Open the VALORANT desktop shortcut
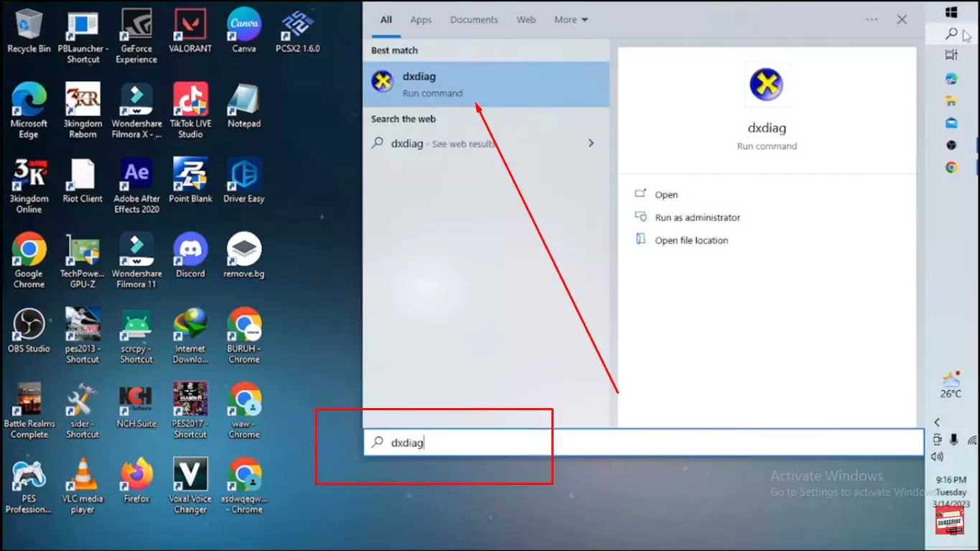This screenshot has height=551, width=980. pos(190,31)
